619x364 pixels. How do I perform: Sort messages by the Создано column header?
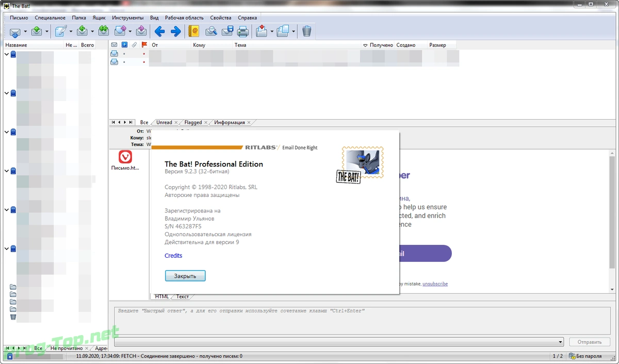(x=406, y=45)
